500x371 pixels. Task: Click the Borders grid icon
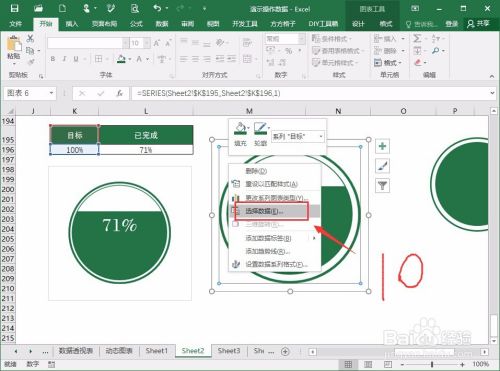pos(98,59)
